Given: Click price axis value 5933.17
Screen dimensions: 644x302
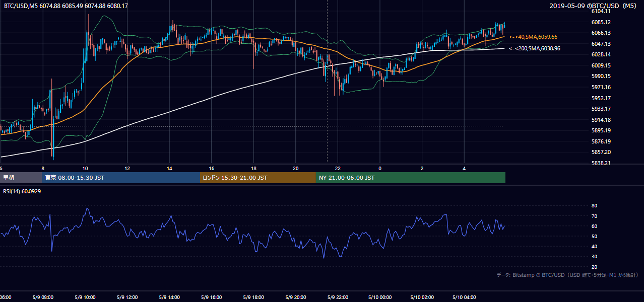Looking at the screenshot, I should pos(601,109).
